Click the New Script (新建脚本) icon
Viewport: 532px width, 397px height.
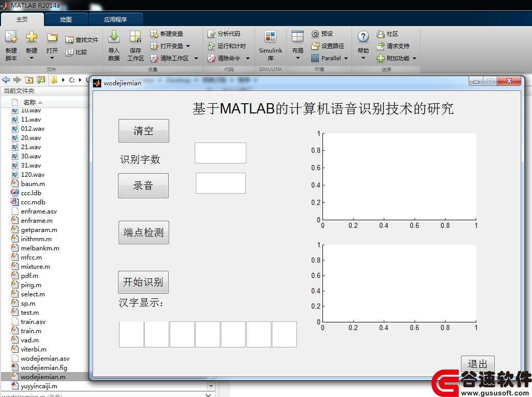[11, 37]
